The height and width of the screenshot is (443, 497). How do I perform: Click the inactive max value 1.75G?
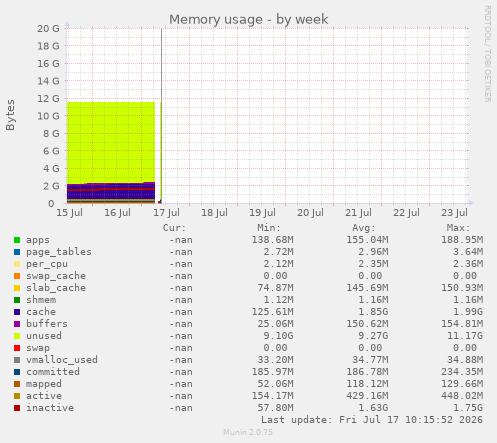pyautogui.click(x=468, y=408)
